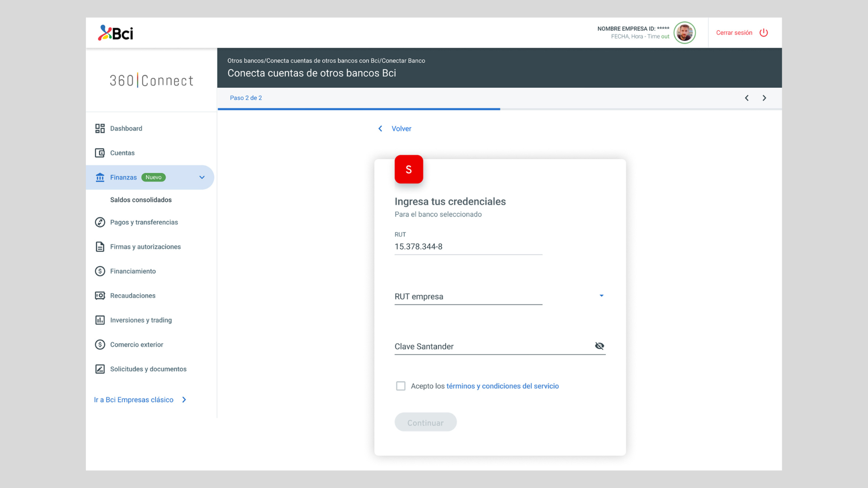Go to previous step arrow
This screenshot has width=868, height=488.
coord(747,98)
